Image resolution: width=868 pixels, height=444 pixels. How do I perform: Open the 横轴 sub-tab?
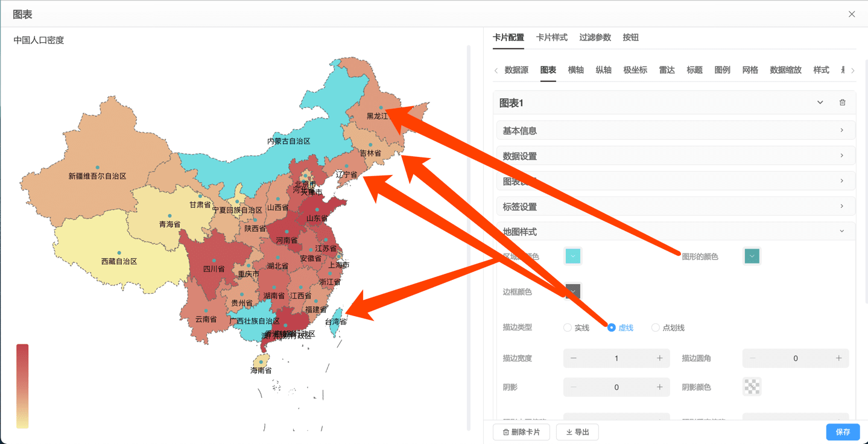click(x=576, y=70)
